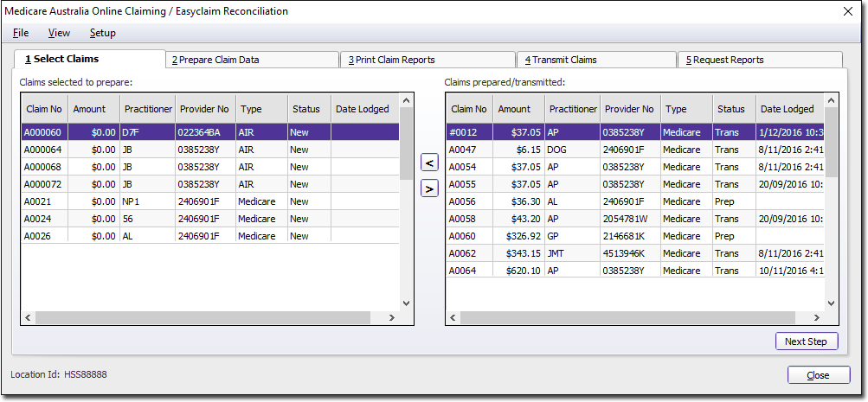Click the move-right > arrow button

point(429,188)
